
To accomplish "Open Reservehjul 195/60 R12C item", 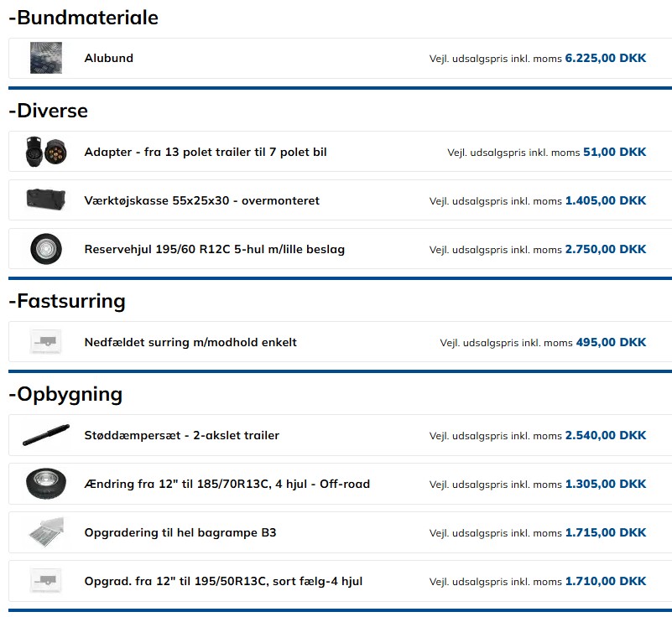I will pyautogui.click(x=214, y=249).
